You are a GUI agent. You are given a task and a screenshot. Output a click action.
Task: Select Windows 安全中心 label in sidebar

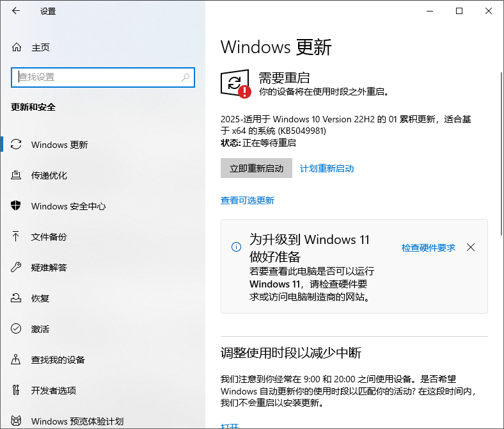pyautogui.click(x=68, y=206)
